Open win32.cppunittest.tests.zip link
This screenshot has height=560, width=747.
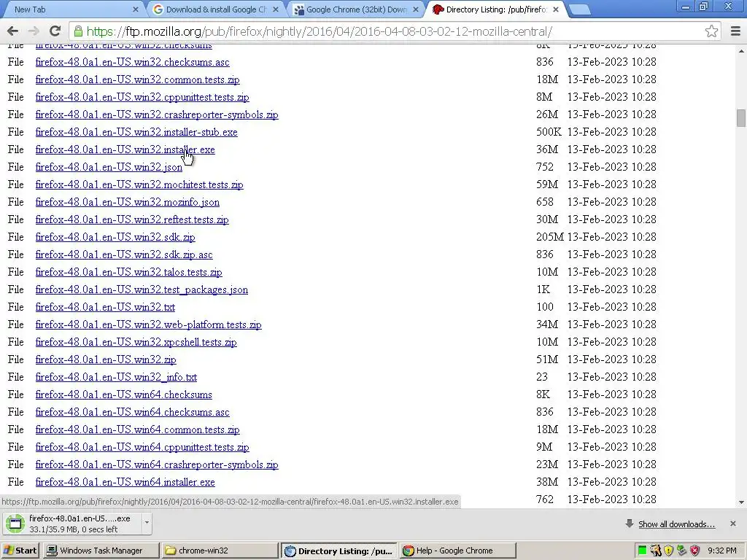[142, 97]
